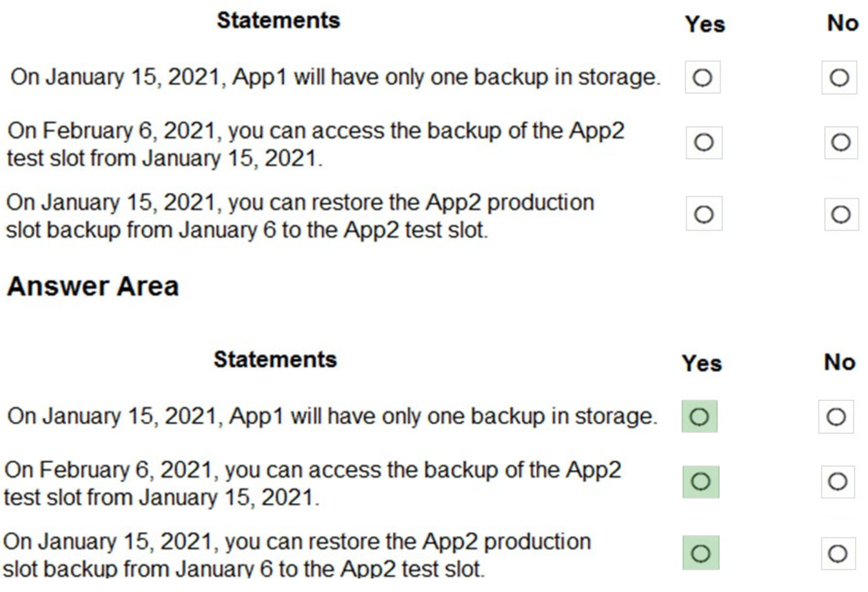Select No for February 6 statement in Answer Area
868x592 pixels.
click(837, 481)
